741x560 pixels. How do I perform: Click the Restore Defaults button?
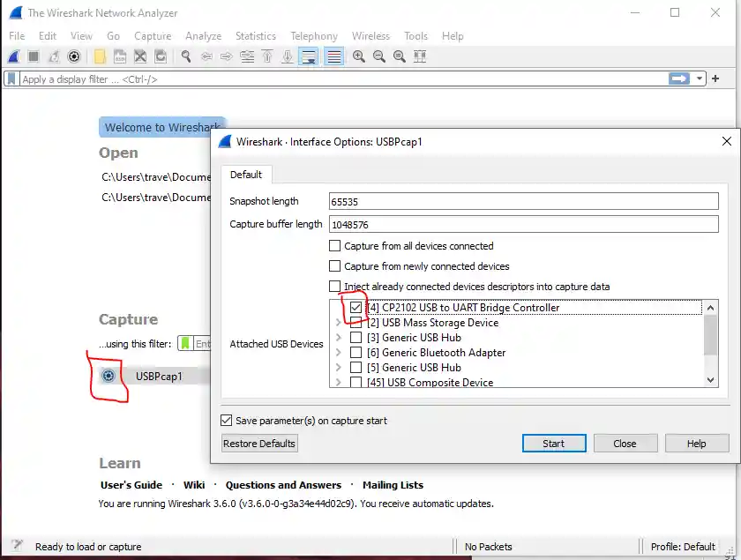(x=259, y=444)
